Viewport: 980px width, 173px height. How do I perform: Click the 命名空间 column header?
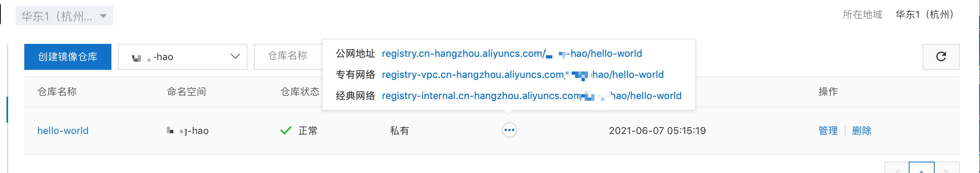(187, 92)
